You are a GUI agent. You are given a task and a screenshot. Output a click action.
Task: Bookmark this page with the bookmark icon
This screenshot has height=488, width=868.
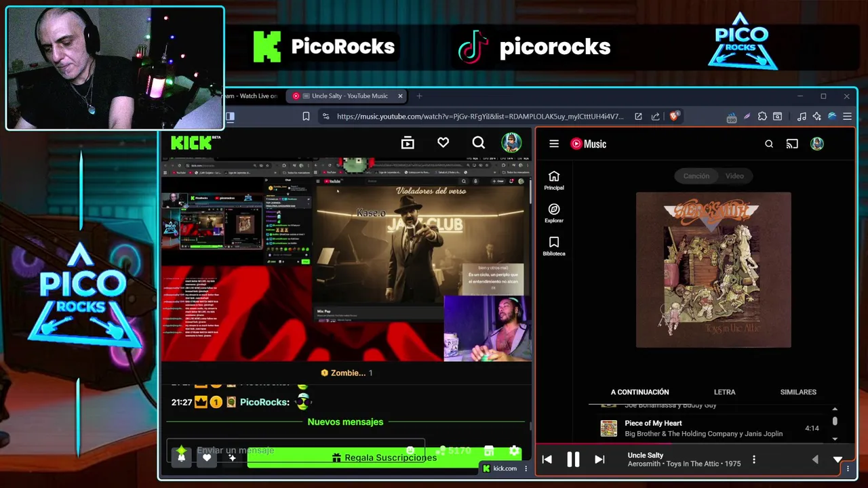[x=306, y=117]
